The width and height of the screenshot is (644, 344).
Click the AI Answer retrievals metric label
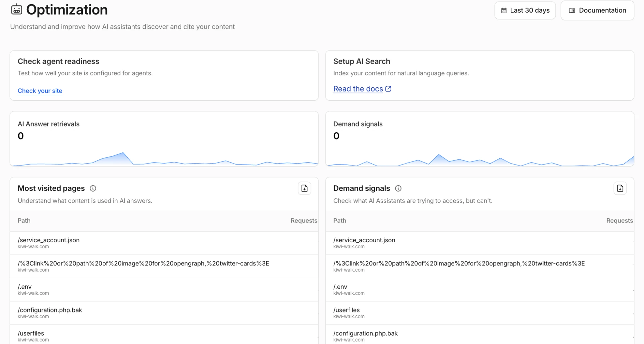point(49,124)
